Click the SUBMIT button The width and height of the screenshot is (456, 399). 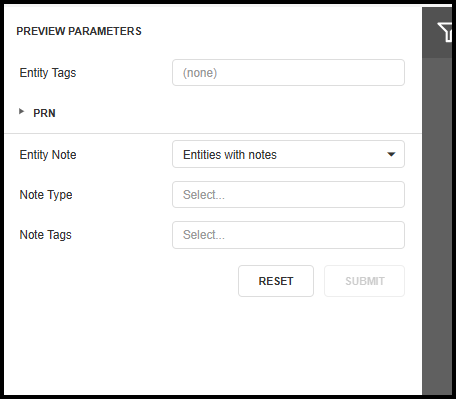coord(364,281)
